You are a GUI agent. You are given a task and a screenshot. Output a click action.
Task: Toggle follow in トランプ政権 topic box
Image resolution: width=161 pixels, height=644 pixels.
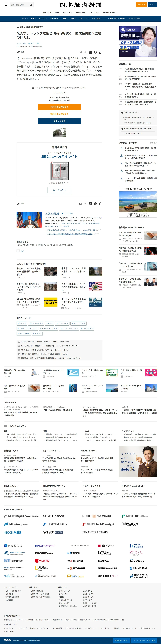pos(67,214)
